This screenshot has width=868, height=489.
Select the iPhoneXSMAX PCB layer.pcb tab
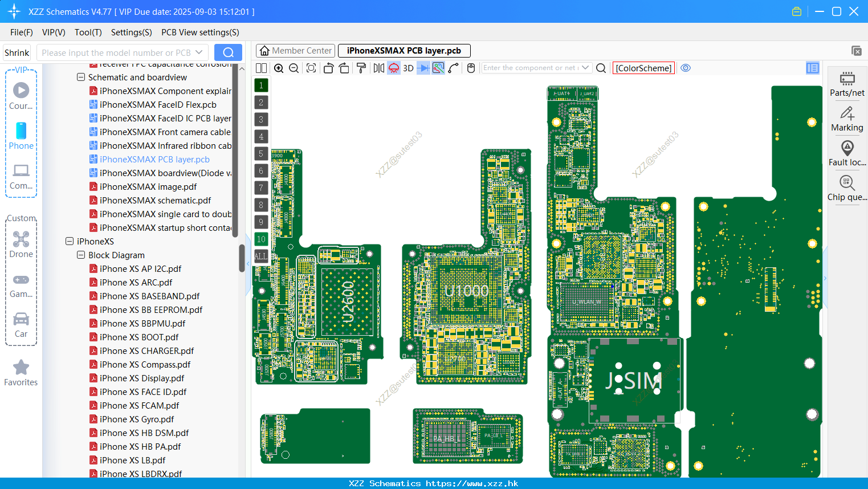404,51
